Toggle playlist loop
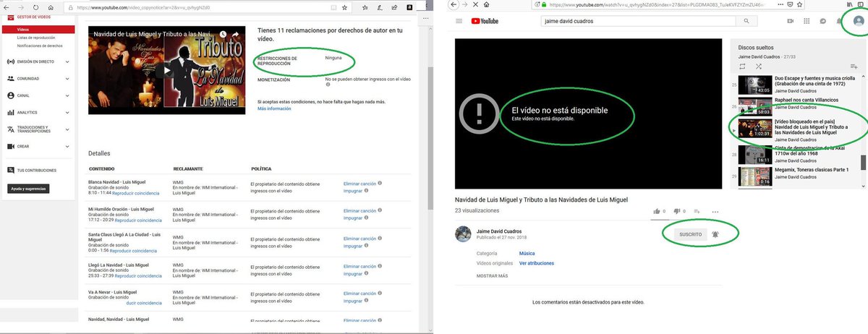Screen dimensions: 868x334 click(743, 67)
